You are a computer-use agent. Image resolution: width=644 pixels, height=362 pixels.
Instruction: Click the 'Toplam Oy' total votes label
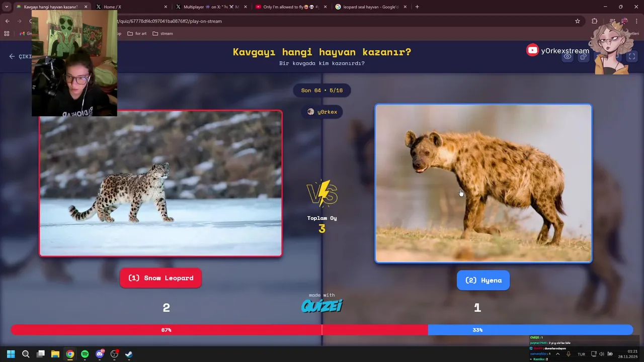pos(322,218)
